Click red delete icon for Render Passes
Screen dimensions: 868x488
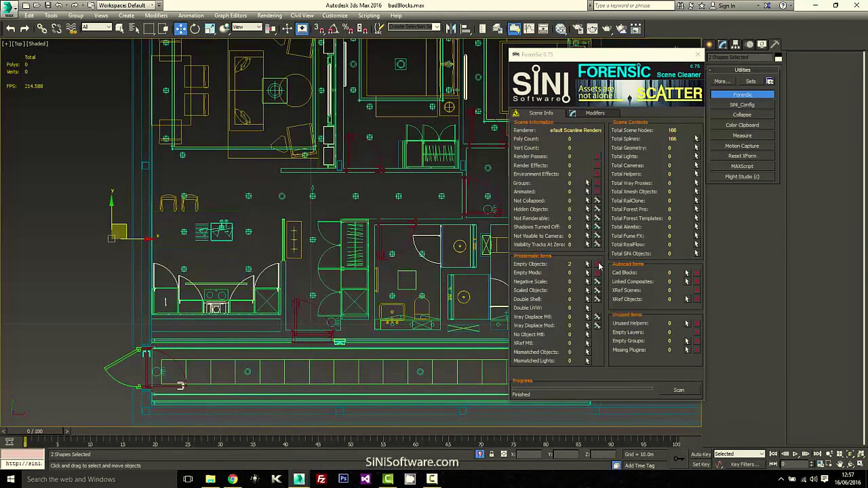[x=597, y=157]
